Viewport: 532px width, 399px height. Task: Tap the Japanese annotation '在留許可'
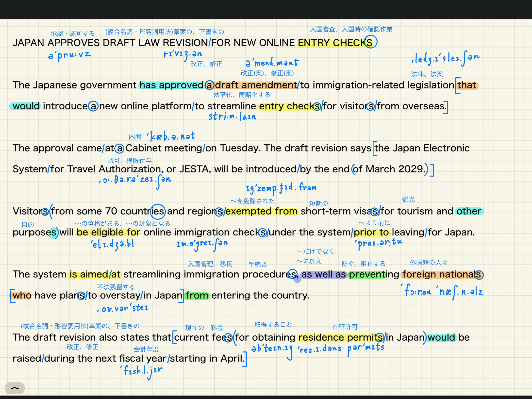(x=345, y=327)
